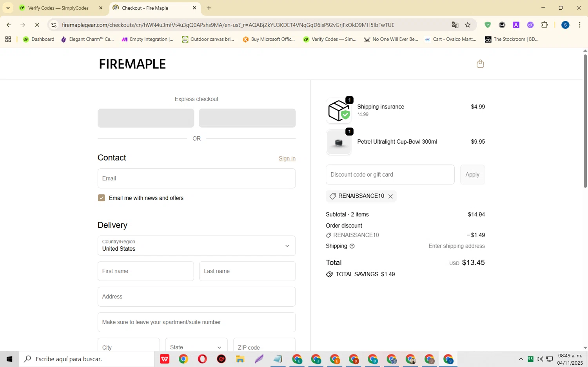Viewport: 588px width, 367px height.
Task: Open the Buy Microsoft Office bookmark
Action: pos(269,39)
